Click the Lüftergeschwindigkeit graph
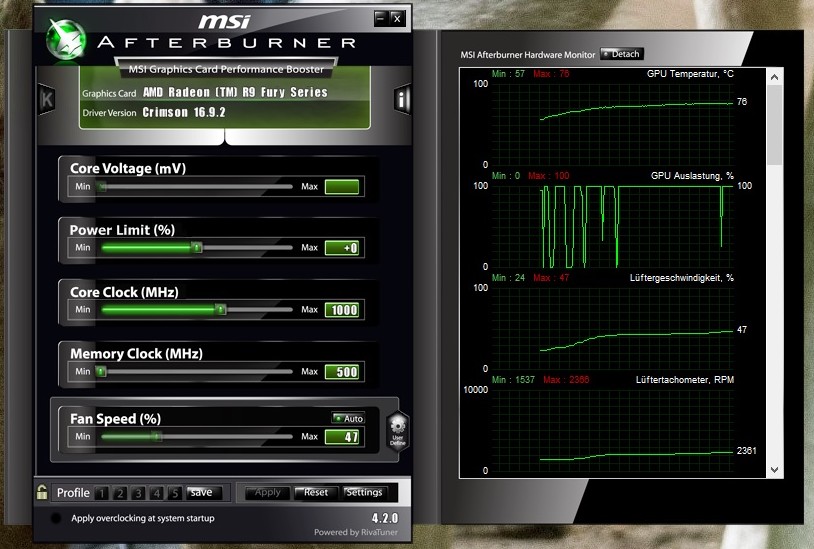The width and height of the screenshot is (814, 549). [612, 328]
